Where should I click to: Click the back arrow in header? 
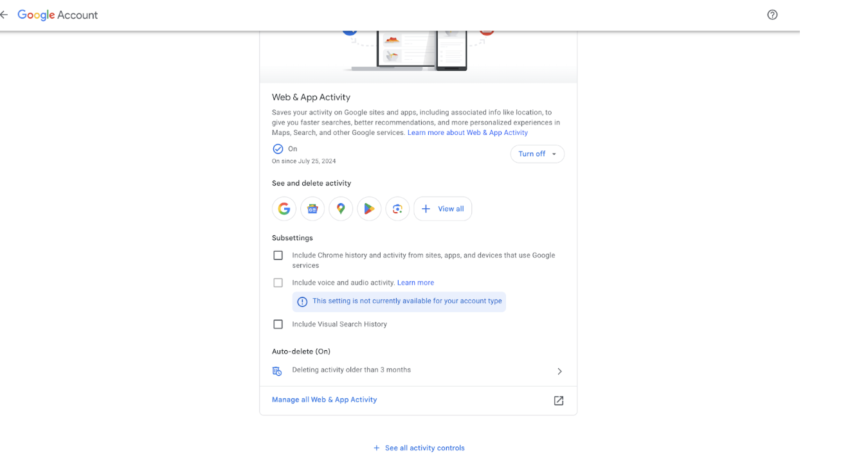point(4,15)
